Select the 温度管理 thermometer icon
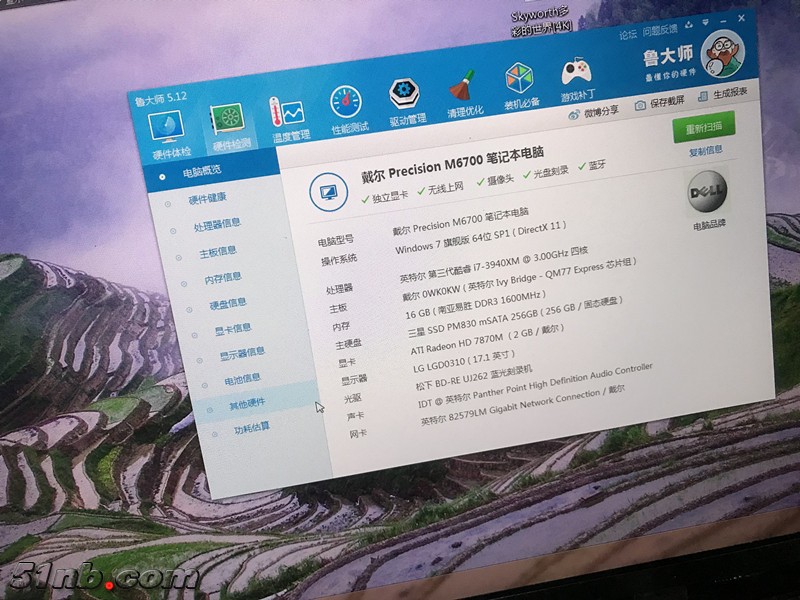Viewport: 800px width, 600px height. [286, 115]
